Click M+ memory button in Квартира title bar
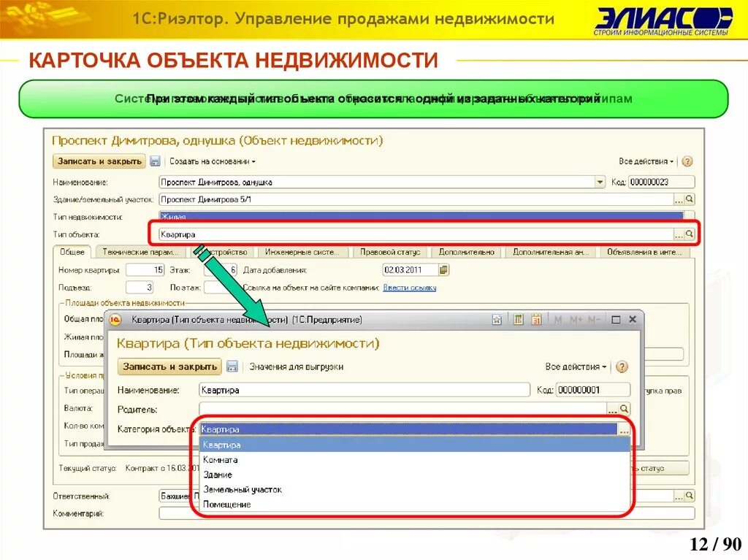This screenshot has height=560, width=748. click(x=576, y=320)
